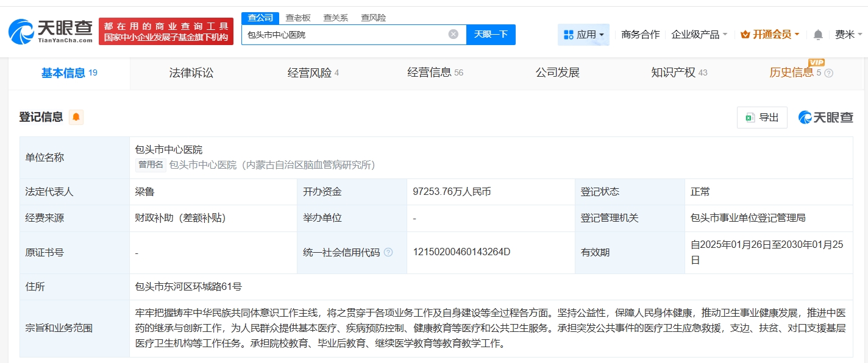Click the help icon beside 历史信息 tab

(828, 73)
